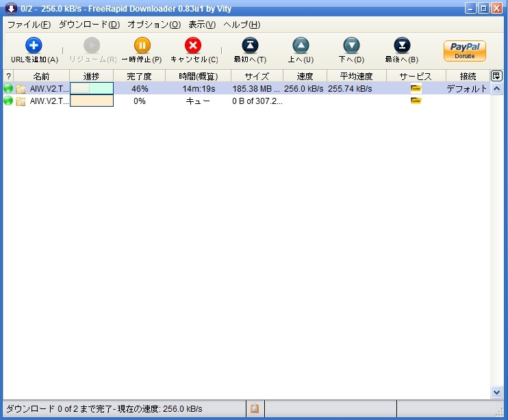
Task: Open the ヘルプ(H) menu
Action: (x=242, y=25)
